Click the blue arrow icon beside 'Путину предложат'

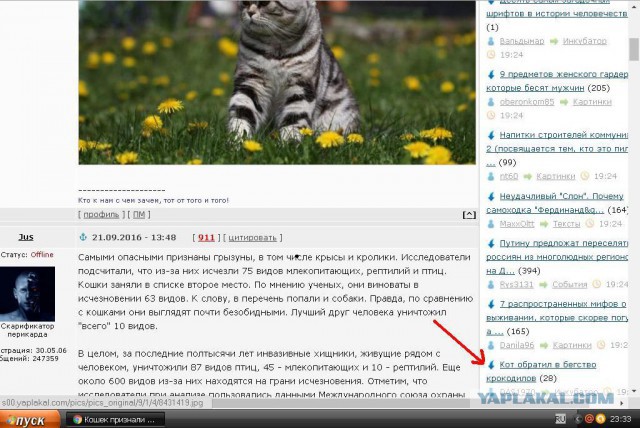click(491, 244)
